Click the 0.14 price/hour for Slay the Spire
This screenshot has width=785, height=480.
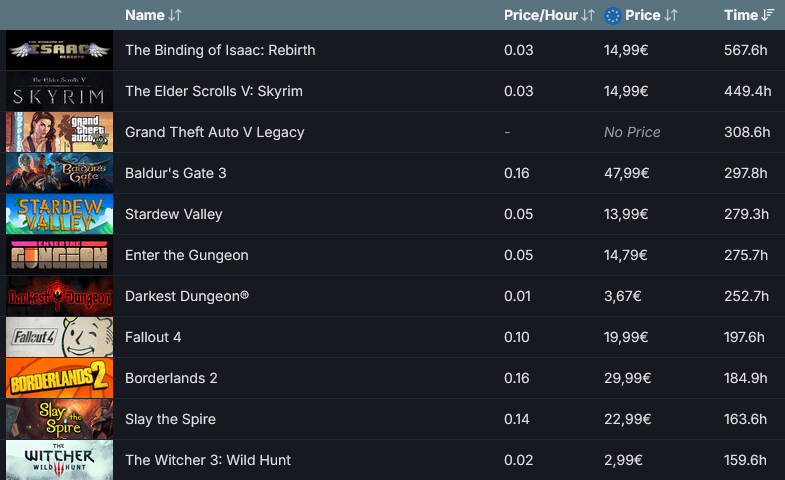(517, 419)
